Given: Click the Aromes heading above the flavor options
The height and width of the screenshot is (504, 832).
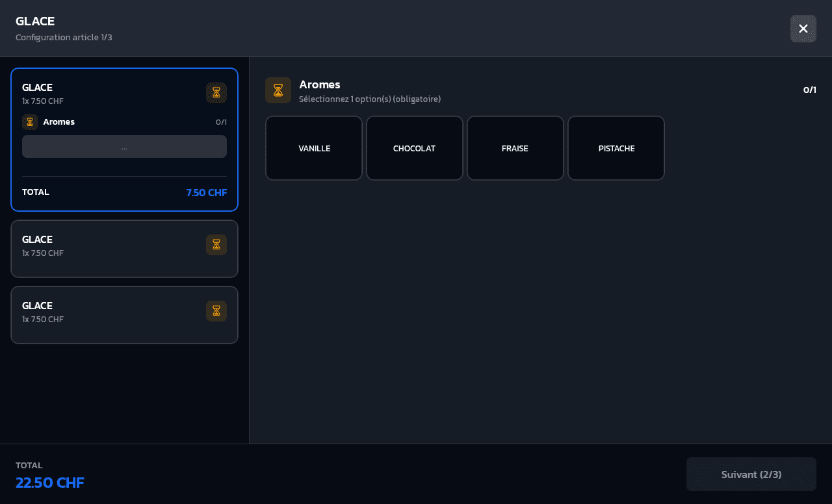Looking at the screenshot, I should (x=320, y=84).
